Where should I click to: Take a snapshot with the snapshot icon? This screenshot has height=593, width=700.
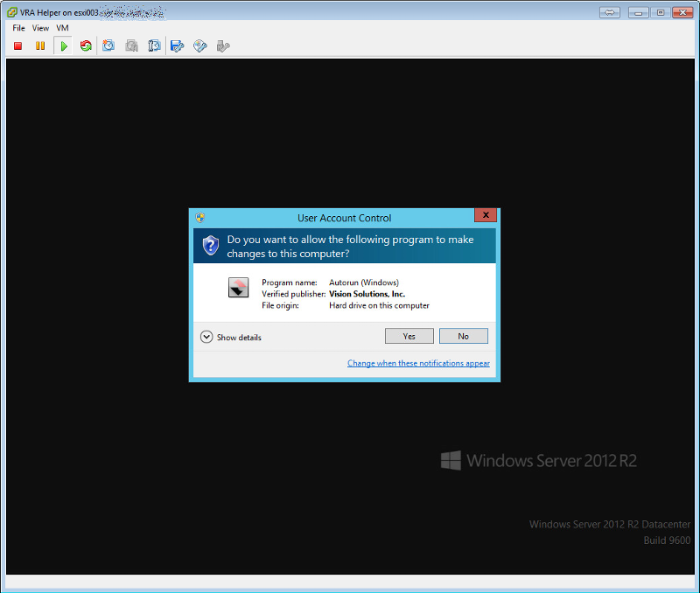point(108,46)
